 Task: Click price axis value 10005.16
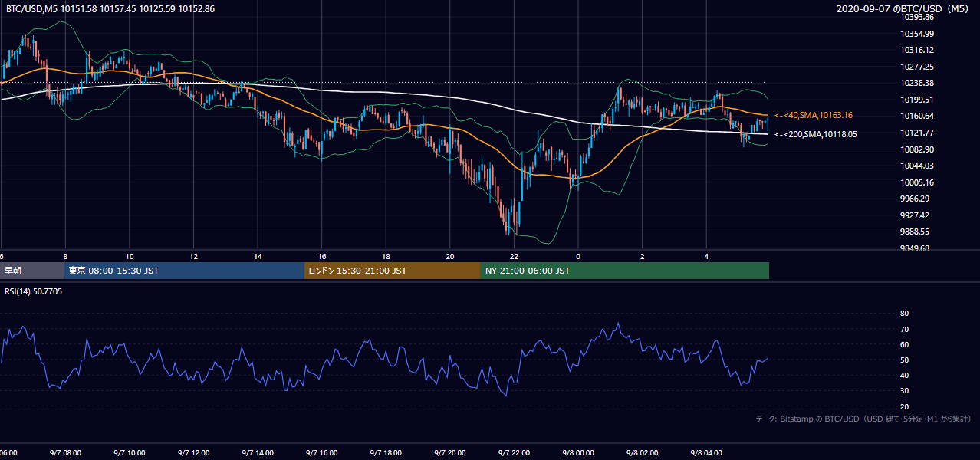coord(917,182)
